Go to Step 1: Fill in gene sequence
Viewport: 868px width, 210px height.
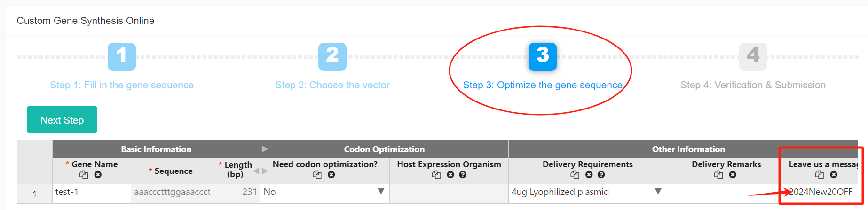[122, 85]
